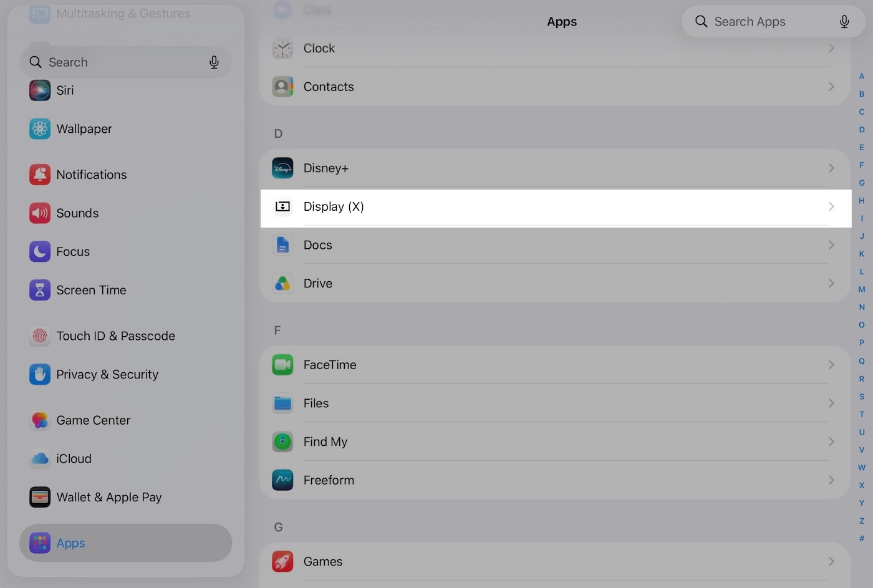
Task: Tap the Touch ID fingerprint icon
Action: (x=40, y=336)
